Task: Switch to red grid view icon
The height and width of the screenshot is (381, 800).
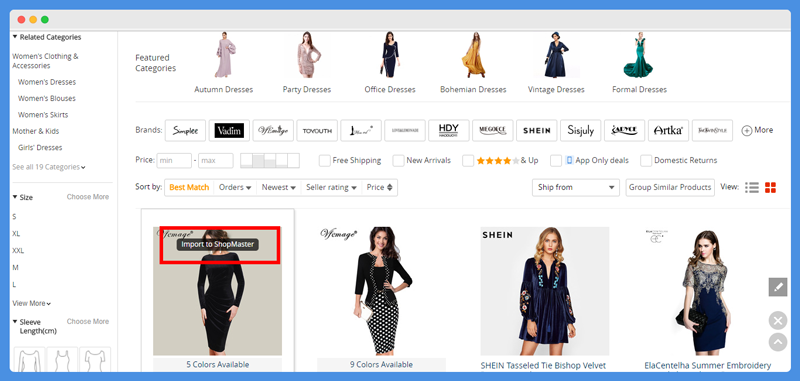Action: pos(770,187)
